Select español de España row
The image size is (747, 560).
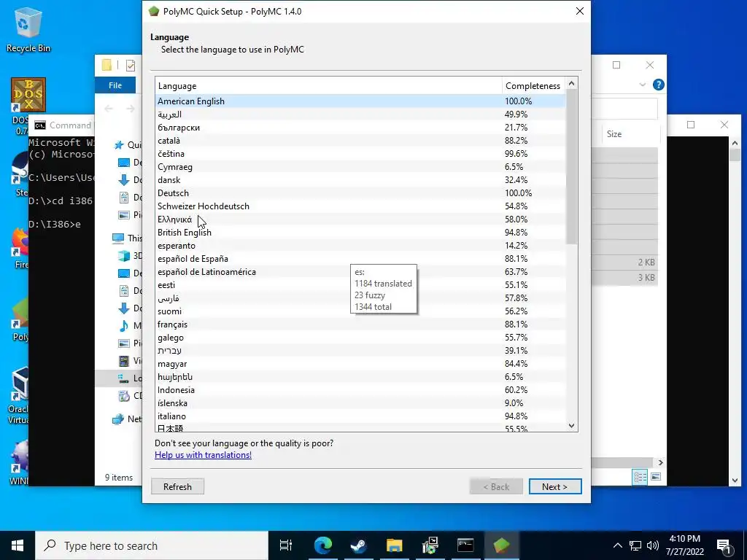pos(360,259)
